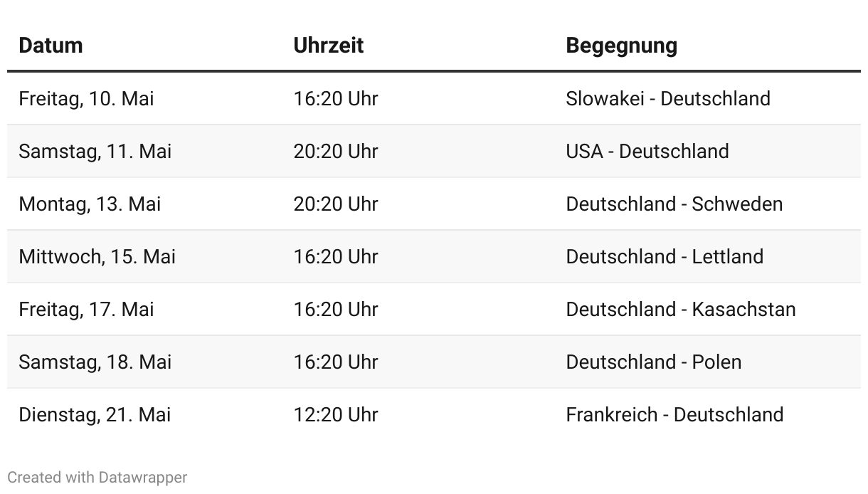Click the USA - Deutschland match entry

[x=647, y=151]
